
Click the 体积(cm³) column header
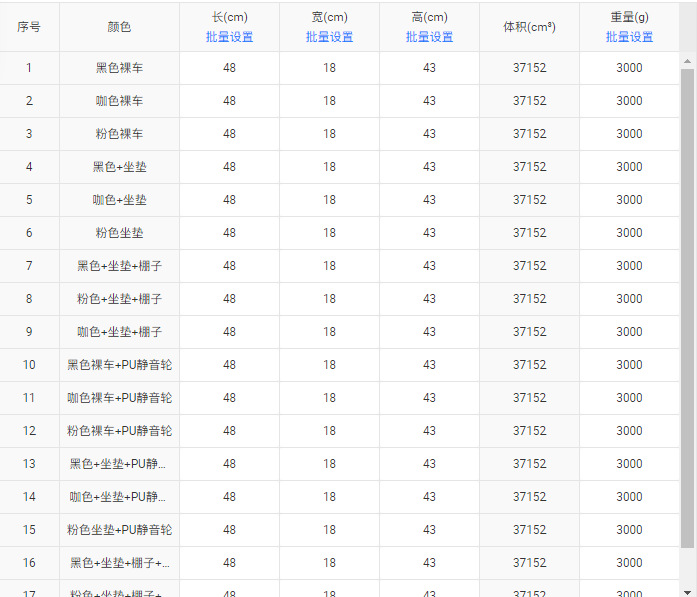(x=529, y=27)
